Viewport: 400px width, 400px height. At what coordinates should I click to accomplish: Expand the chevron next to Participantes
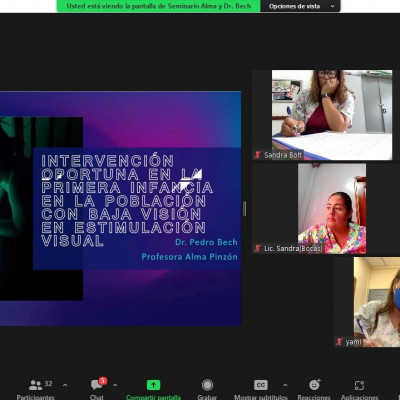click(x=65, y=385)
